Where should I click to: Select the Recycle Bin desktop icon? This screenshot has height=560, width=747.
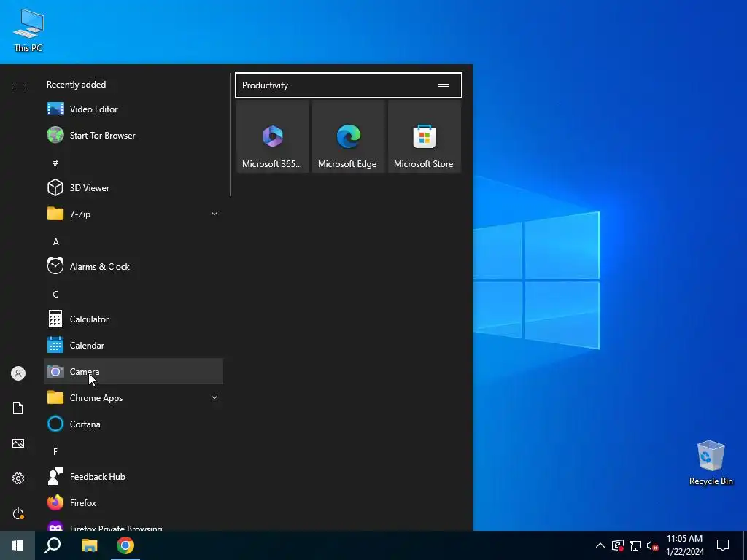(711, 463)
